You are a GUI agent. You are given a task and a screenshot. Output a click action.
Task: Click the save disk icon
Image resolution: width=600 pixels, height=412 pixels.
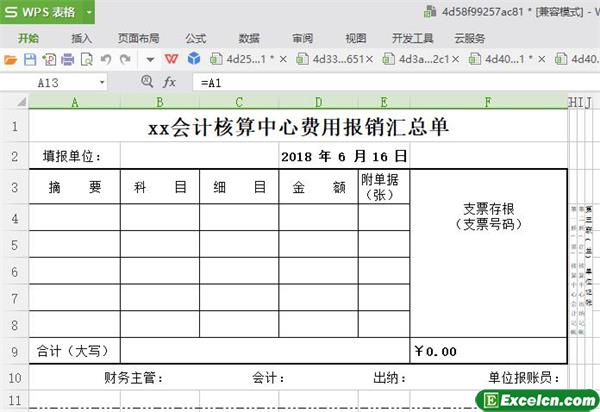30,59
